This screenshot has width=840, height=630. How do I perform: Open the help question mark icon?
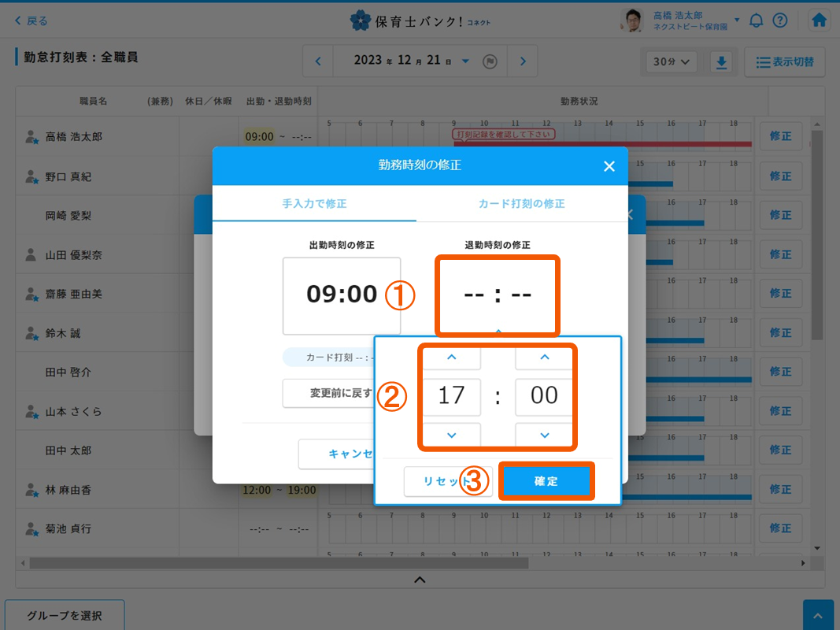coord(779,20)
